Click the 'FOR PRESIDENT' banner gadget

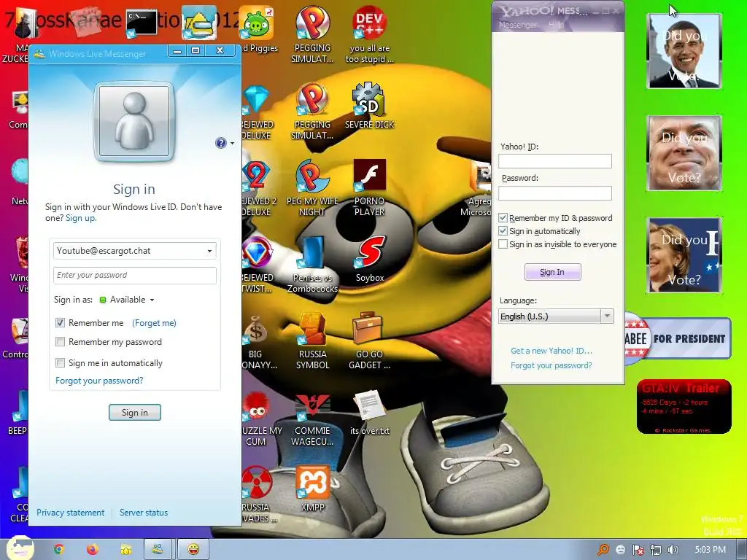[678, 338]
